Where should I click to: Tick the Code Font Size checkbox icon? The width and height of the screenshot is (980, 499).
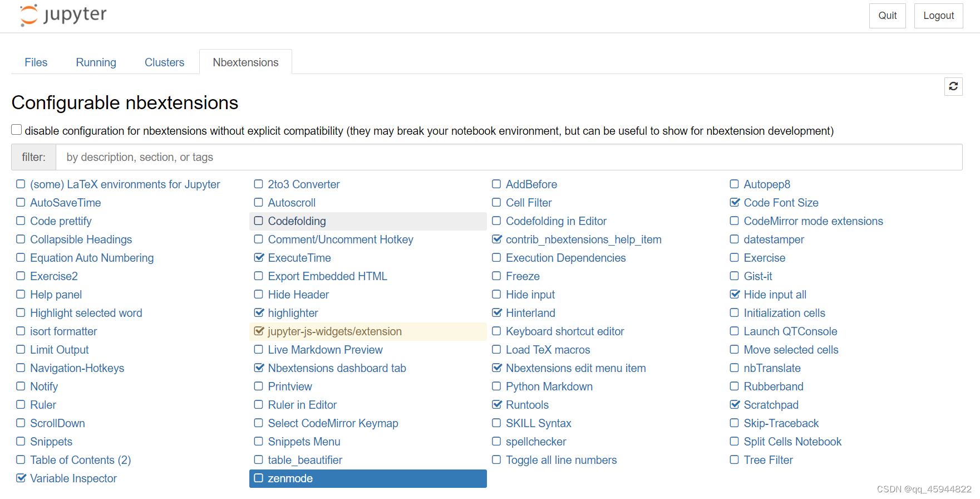click(x=735, y=203)
